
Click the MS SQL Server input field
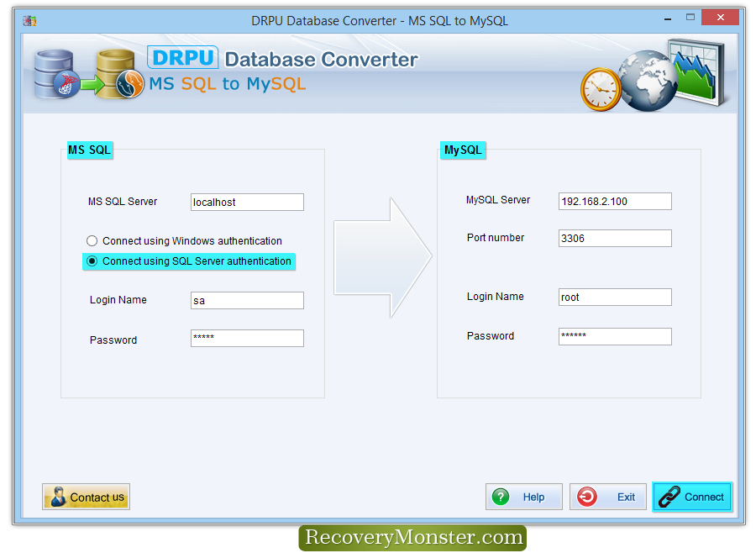[247, 203]
